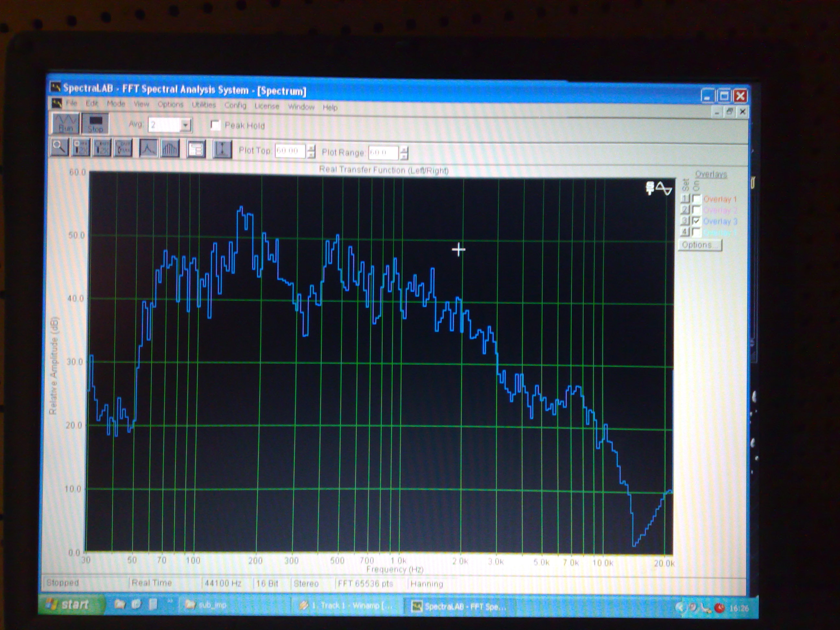Turn on the Overlay 1 checkbox

point(696,199)
